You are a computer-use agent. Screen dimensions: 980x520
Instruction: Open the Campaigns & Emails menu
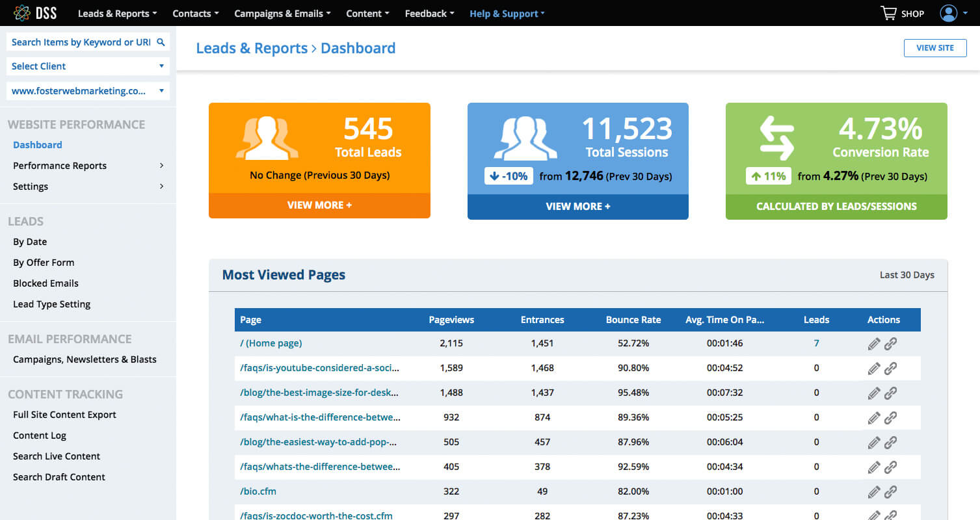click(282, 13)
